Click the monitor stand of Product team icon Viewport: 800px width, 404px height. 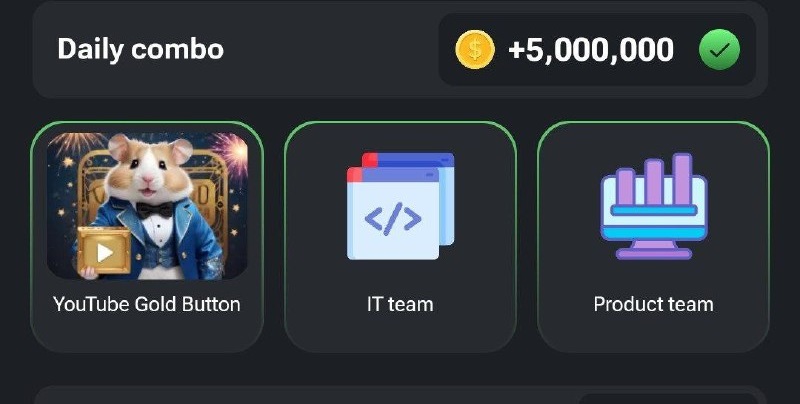coord(654,250)
